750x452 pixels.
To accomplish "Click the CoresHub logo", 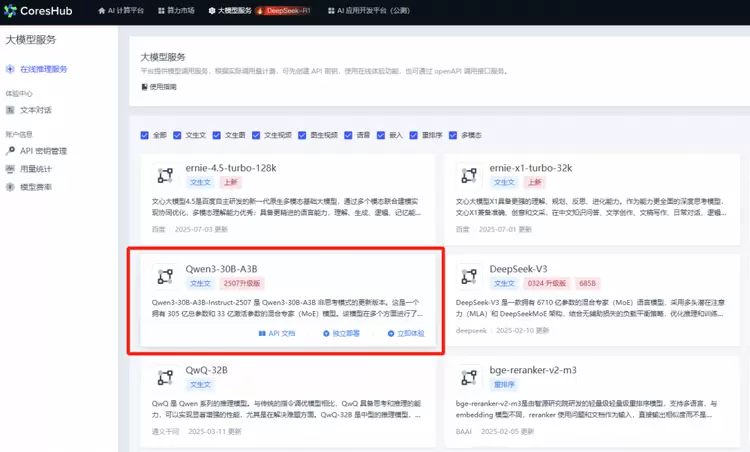I will click(45, 10).
